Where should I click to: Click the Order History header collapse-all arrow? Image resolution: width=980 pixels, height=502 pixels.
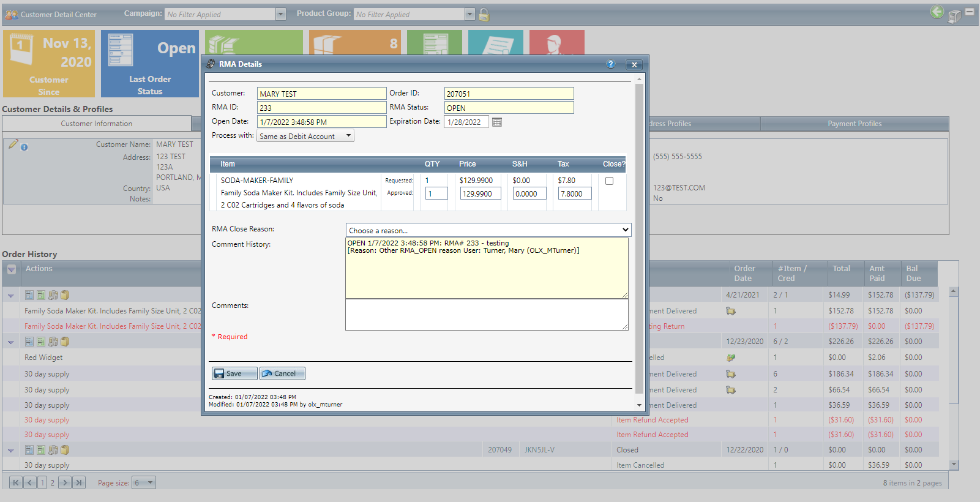click(x=12, y=269)
